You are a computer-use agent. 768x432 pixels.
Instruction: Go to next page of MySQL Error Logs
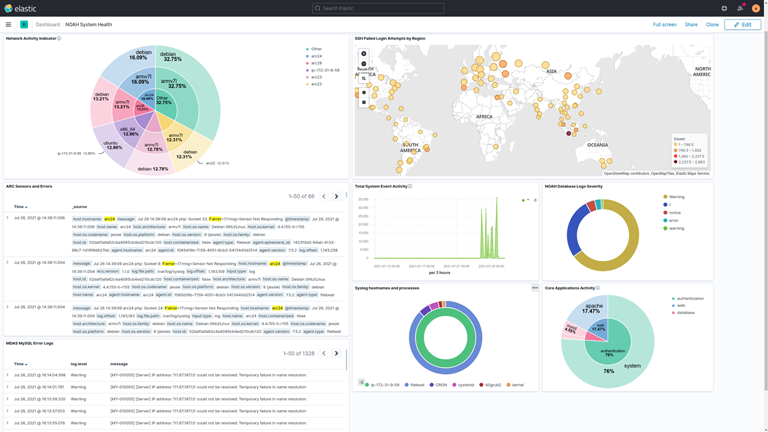coord(336,353)
